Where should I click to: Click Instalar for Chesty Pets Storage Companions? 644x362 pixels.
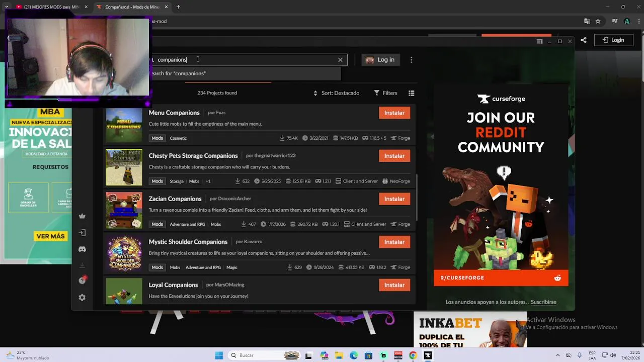point(394,156)
